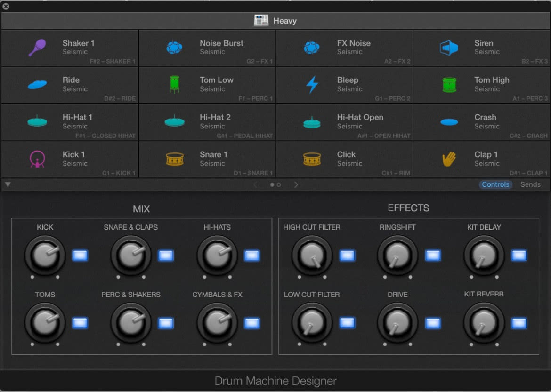Select the Tom Low drum icon
This screenshot has width=551, height=392.
click(x=174, y=84)
